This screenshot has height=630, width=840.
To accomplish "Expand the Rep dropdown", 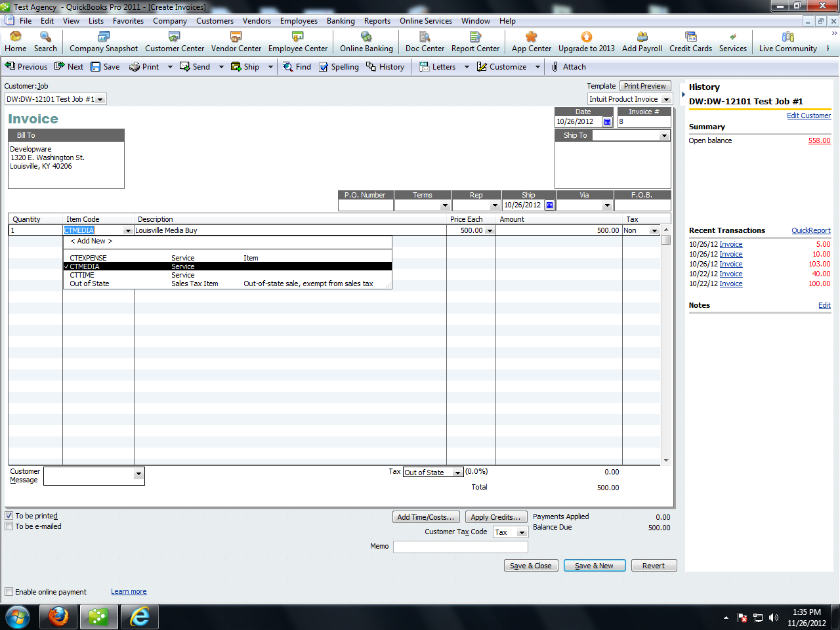I will (x=495, y=205).
